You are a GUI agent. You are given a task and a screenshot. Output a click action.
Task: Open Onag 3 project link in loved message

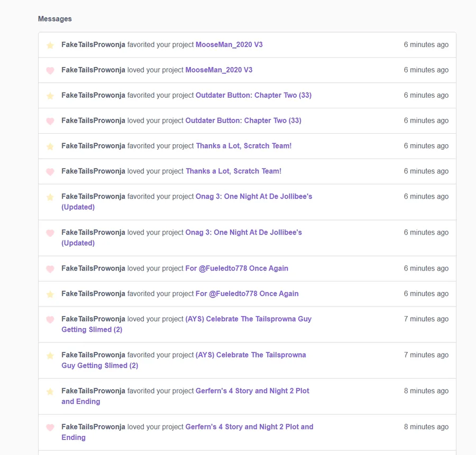coord(243,233)
